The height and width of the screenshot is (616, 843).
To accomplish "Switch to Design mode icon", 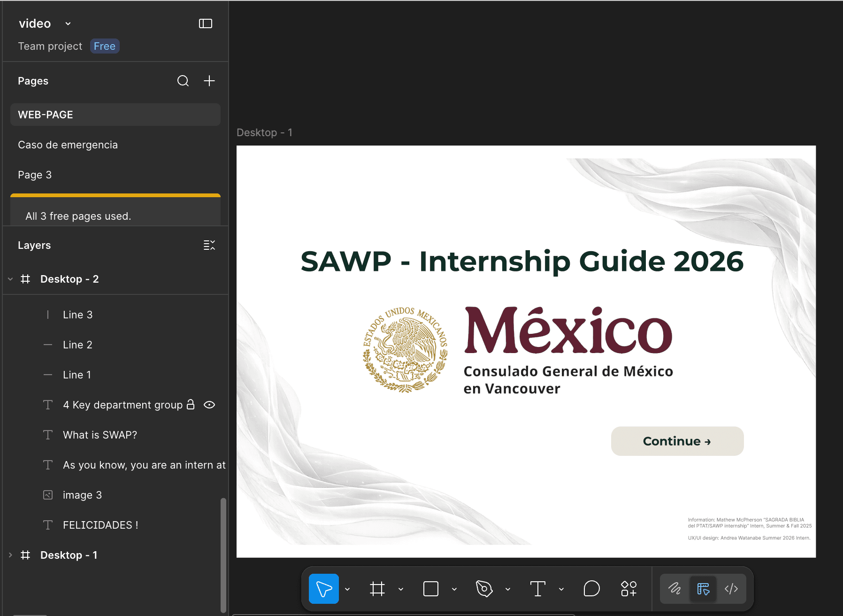I will click(x=703, y=589).
